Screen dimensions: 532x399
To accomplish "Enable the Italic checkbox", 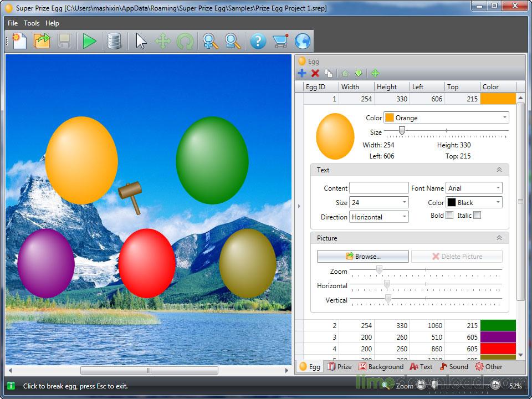I will coord(477,216).
